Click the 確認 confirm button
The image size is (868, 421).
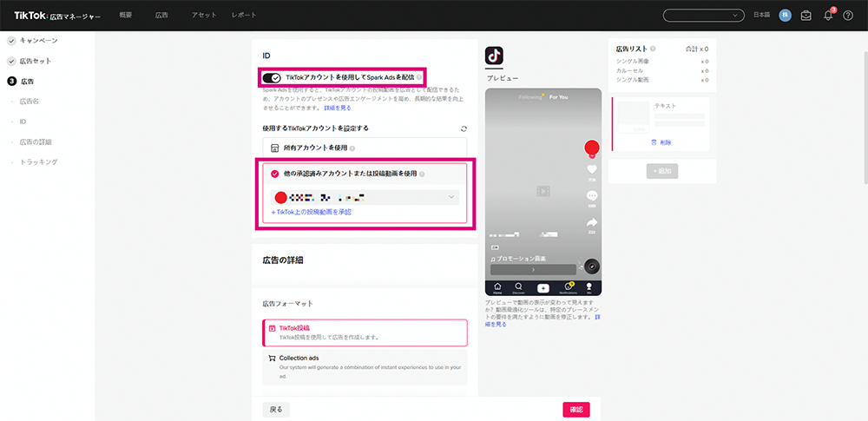pos(576,410)
